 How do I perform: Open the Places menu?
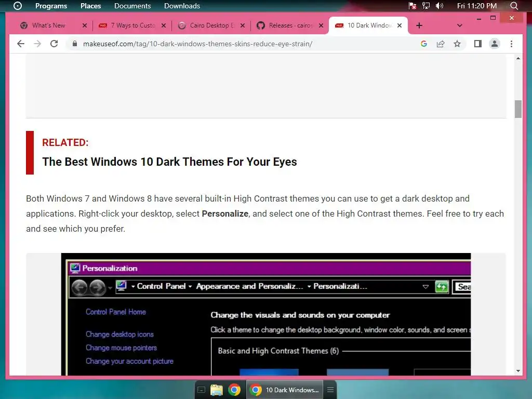pyautogui.click(x=90, y=6)
